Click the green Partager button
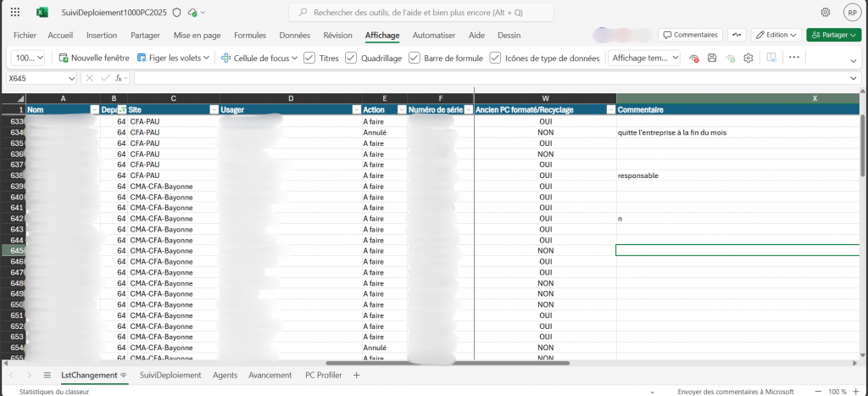Screen dimensions: 868x396 834,35
